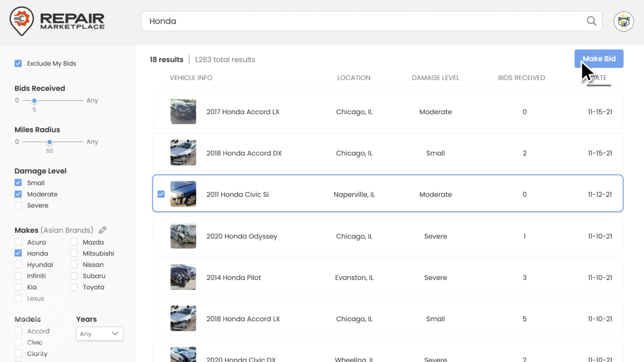Screen dimensions: 644x362
Task: Open the Years dropdown
Action: click(100, 334)
